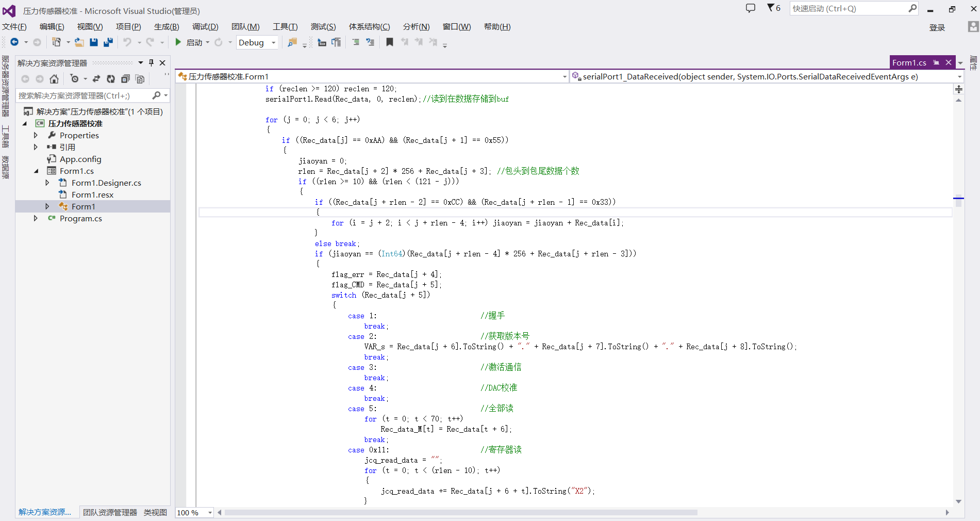The image size is (980, 521).
Task: Click the 登录 sign-in link
Action: click(937, 27)
